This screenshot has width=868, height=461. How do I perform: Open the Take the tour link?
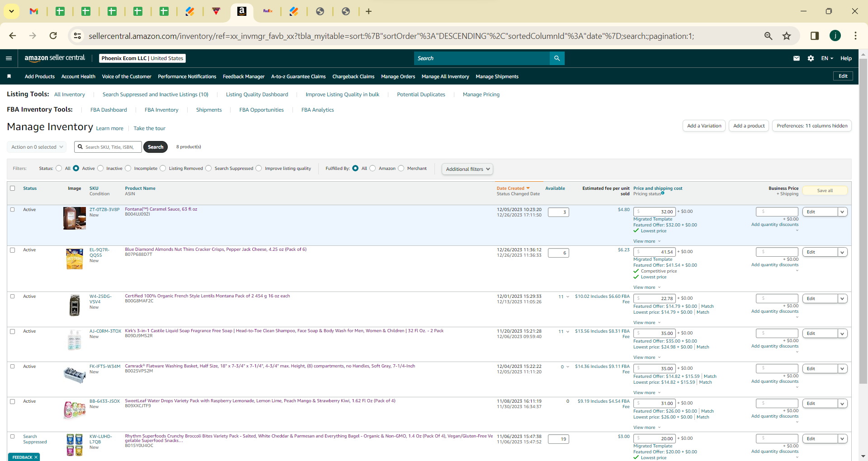point(149,128)
